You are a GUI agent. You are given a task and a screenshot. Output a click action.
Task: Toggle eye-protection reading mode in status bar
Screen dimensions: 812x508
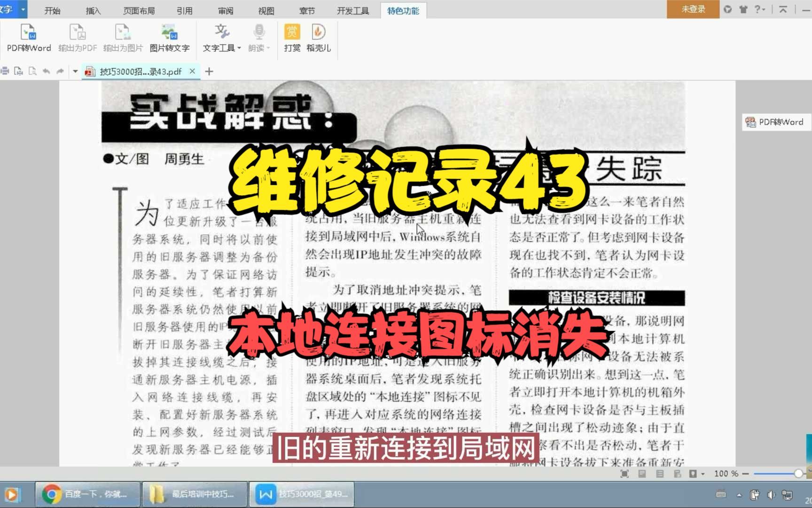point(692,474)
